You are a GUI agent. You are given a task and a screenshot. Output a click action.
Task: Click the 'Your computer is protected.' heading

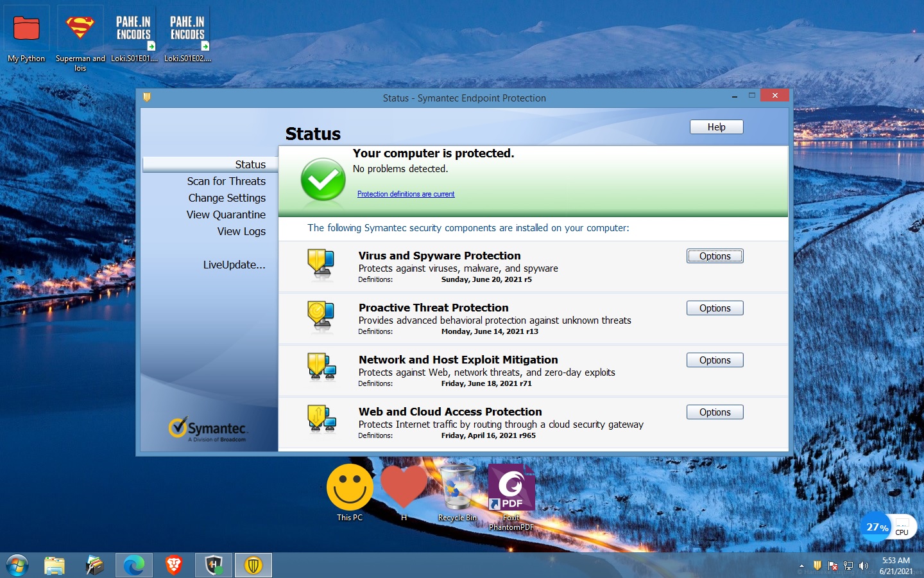click(433, 153)
